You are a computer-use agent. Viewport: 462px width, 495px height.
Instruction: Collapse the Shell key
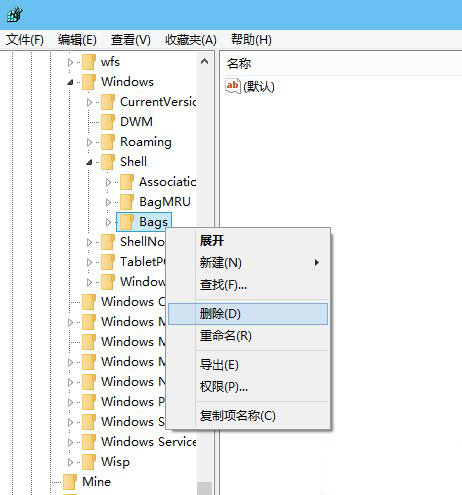89,162
